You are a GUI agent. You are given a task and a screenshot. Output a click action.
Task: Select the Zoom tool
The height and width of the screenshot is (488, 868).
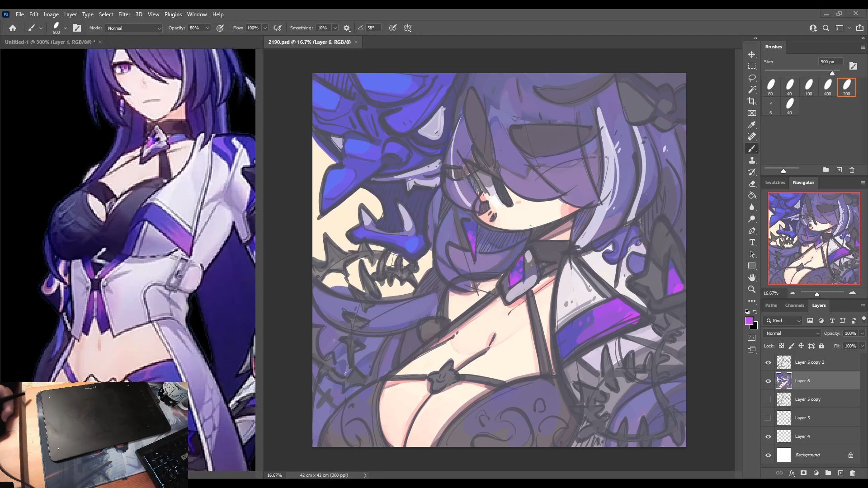coord(752,289)
